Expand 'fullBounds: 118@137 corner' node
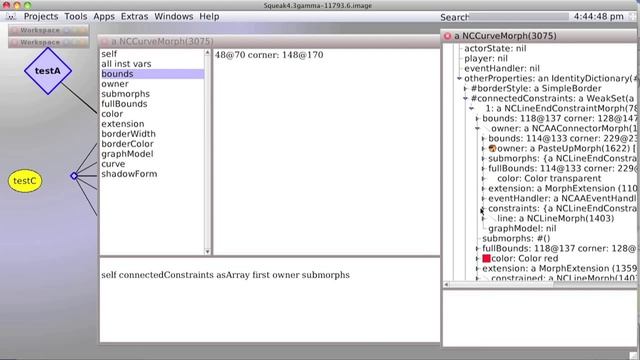 pyautogui.click(x=477, y=249)
